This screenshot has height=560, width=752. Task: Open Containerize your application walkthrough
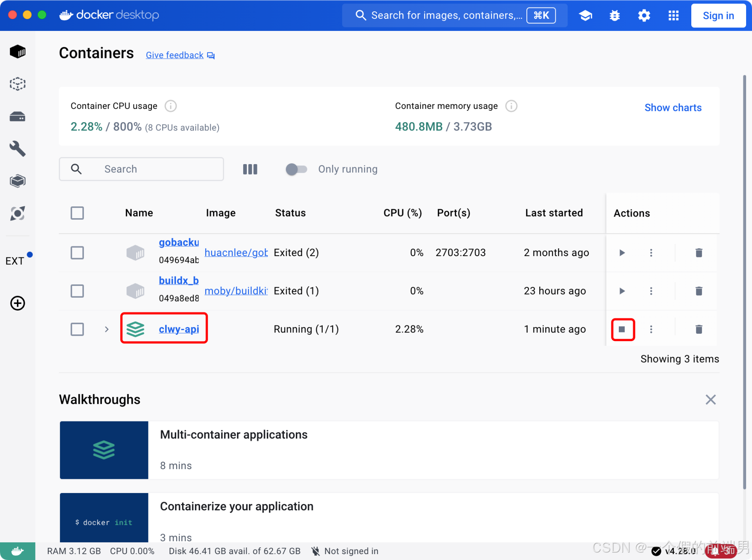tap(389, 518)
